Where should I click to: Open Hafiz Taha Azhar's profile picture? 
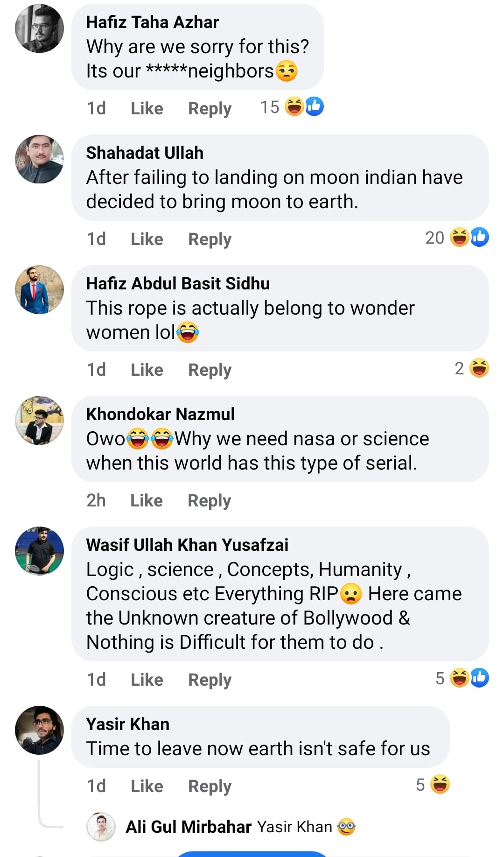[39, 28]
